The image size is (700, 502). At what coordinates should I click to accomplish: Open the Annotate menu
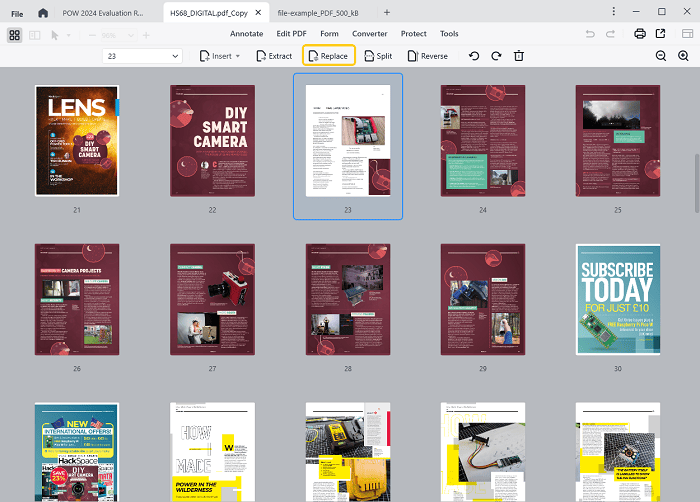(x=246, y=34)
